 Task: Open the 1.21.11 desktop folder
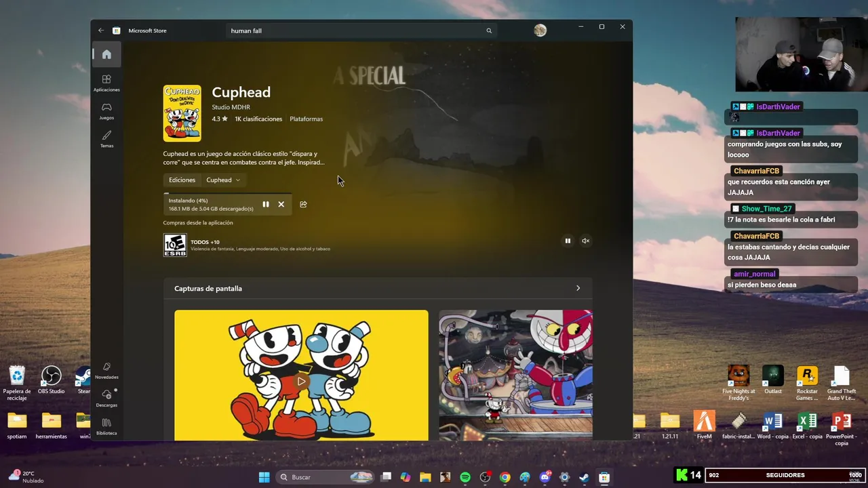(x=670, y=426)
